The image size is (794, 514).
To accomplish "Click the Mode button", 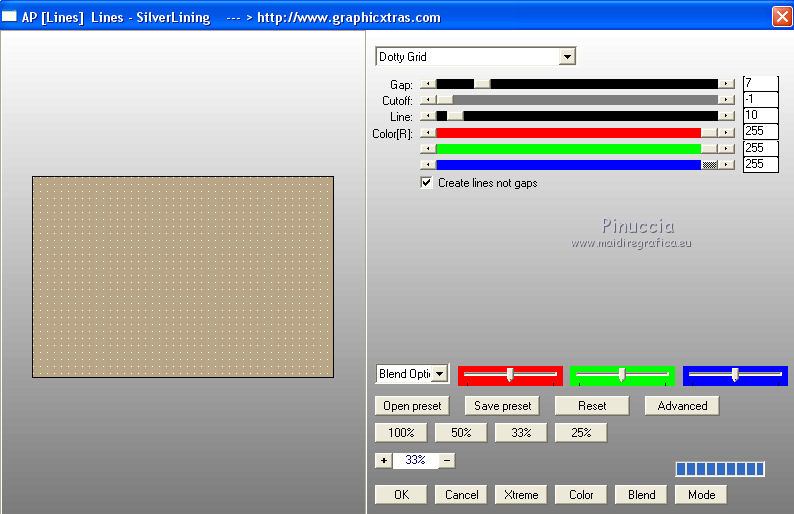I will [701, 495].
